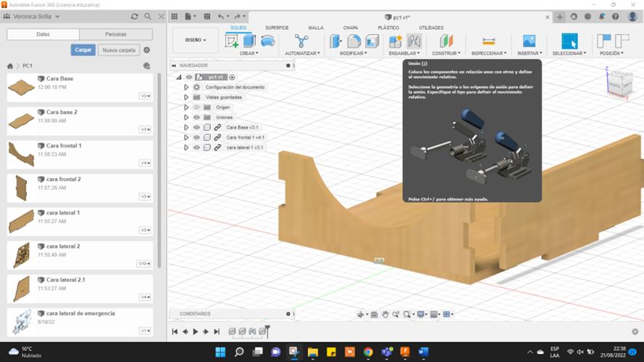This screenshot has width=644, height=362.
Task: Click the pan hand icon
Action: pos(385,314)
